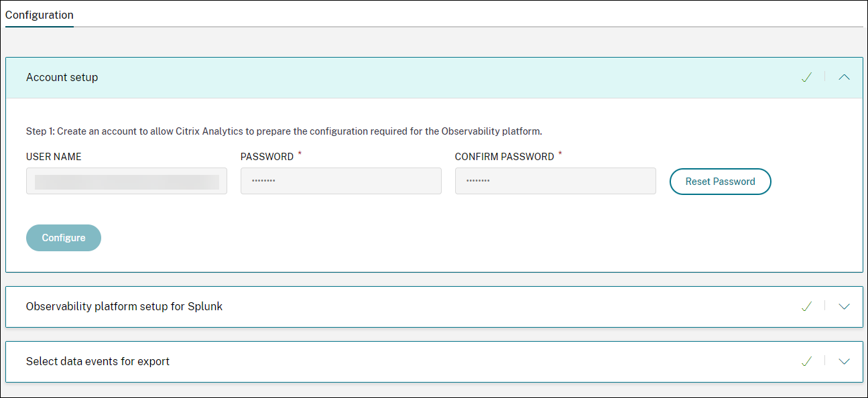Click the Observability platform setup for Splunk title

point(124,306)
